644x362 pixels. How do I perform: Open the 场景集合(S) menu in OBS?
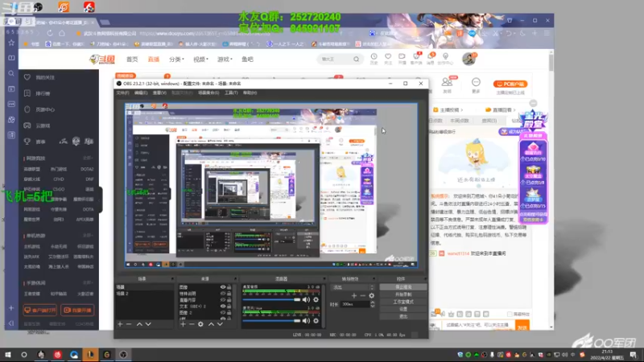[208, 93]
